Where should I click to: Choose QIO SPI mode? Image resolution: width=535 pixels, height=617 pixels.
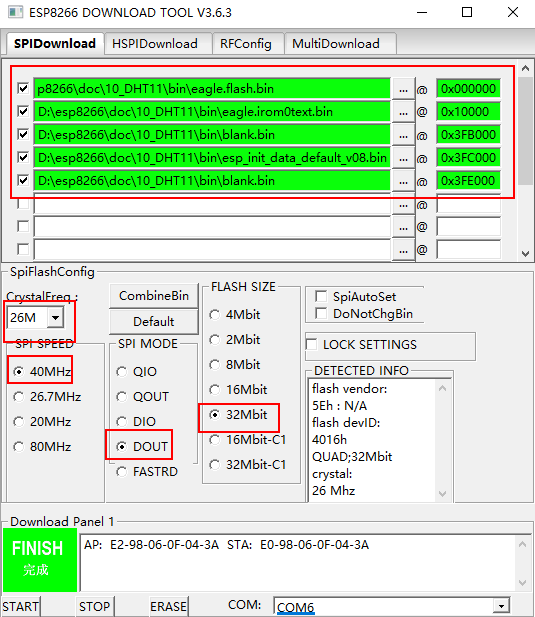(x=137, y=371)
